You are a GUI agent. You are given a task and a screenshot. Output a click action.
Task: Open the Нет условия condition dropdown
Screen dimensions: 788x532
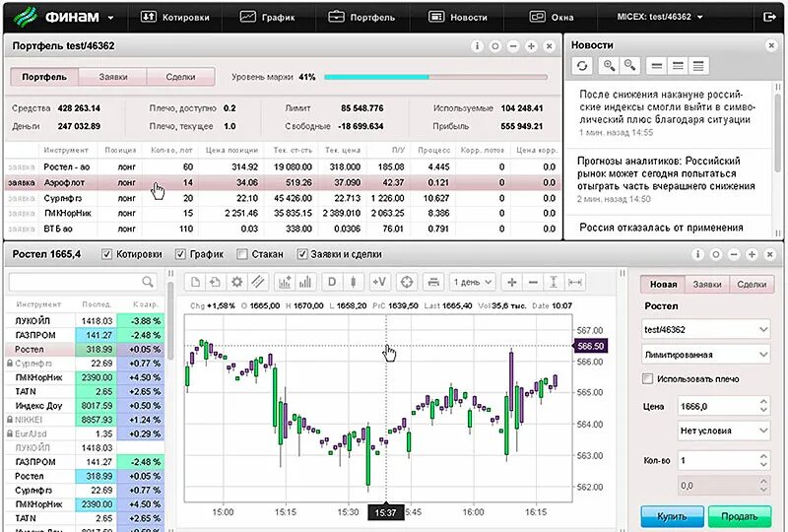[x=724, y=431]
